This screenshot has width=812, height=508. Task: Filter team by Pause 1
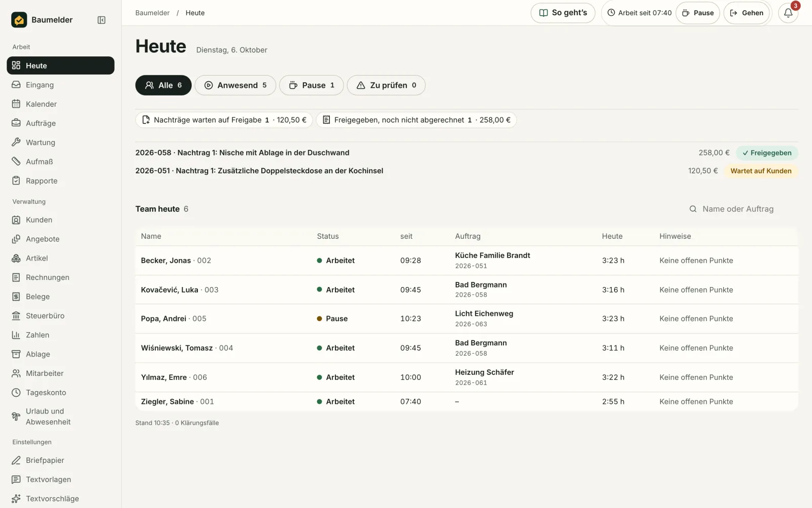[x=312, y=85]
